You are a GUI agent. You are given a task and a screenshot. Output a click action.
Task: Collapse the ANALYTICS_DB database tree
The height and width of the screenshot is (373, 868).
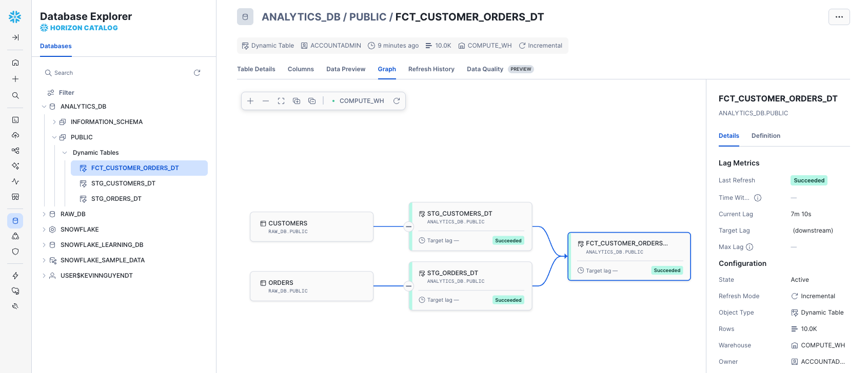[44, 107]
